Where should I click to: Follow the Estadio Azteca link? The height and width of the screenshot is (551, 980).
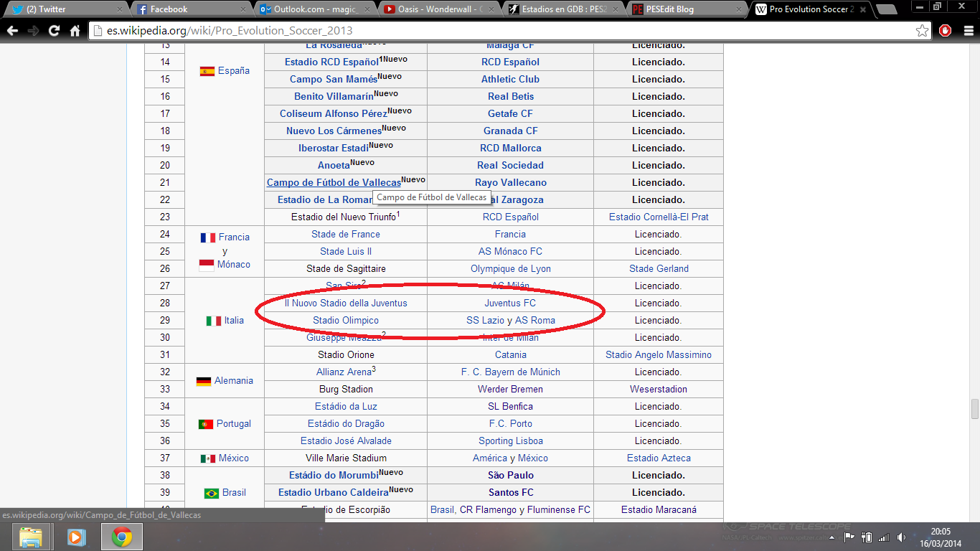click(659, 458)
